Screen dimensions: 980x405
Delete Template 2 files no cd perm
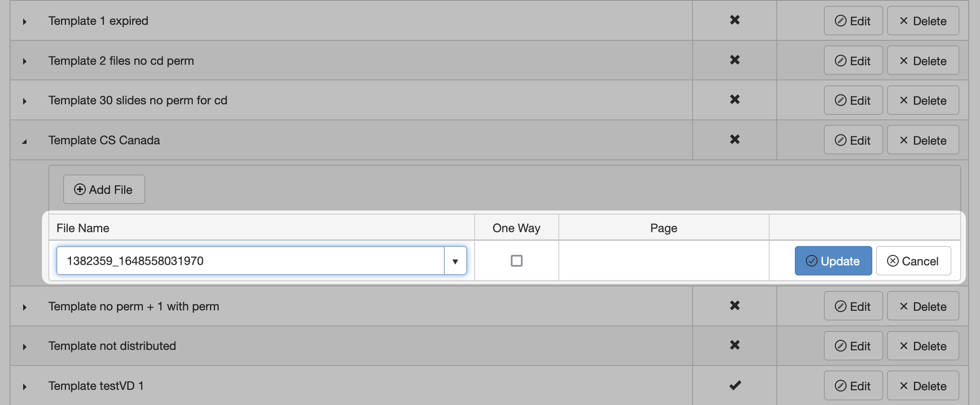[923, 61]
